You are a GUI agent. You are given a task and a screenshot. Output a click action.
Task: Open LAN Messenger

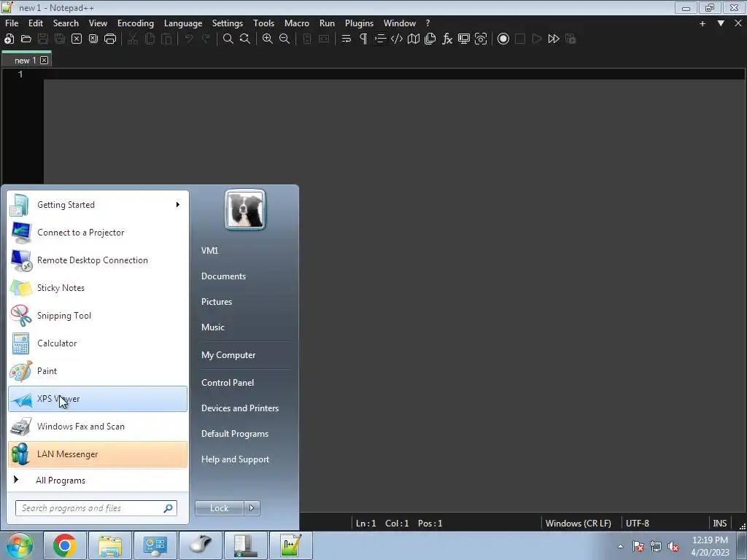(x=98, y=454)
